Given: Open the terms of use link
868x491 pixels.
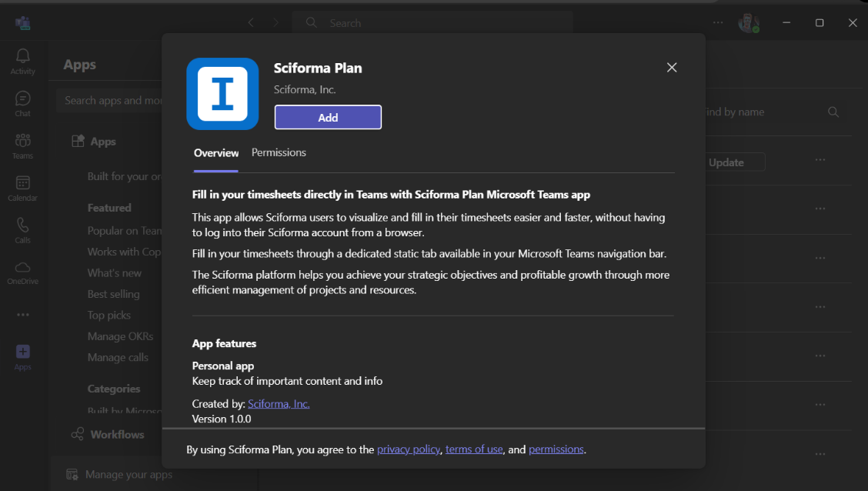Looking at the screenshot, I should 474,449.
